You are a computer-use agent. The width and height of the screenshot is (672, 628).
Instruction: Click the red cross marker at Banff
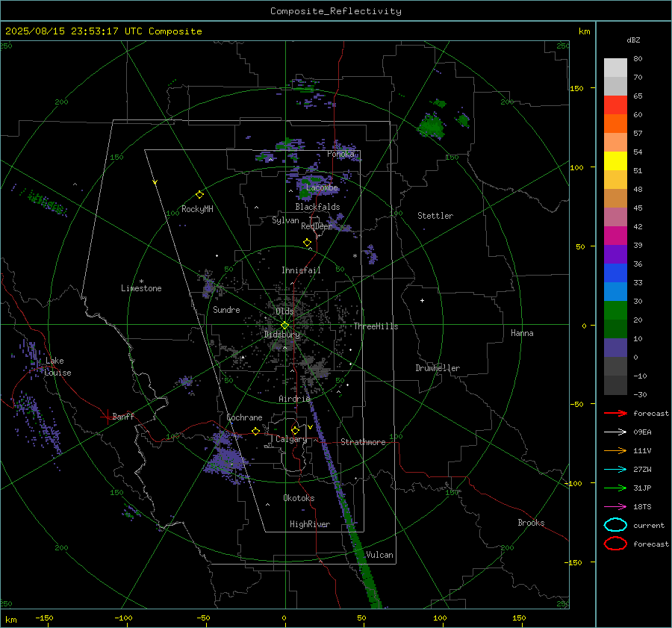click(107, 417)
